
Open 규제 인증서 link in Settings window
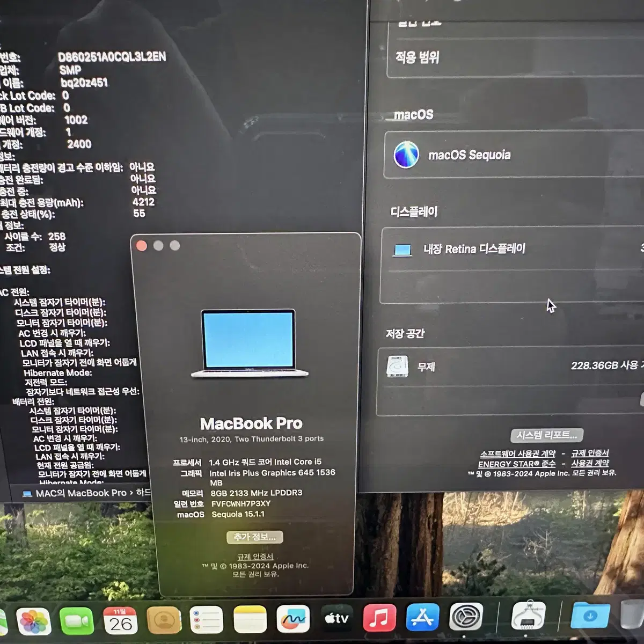(x=590, y=453)
